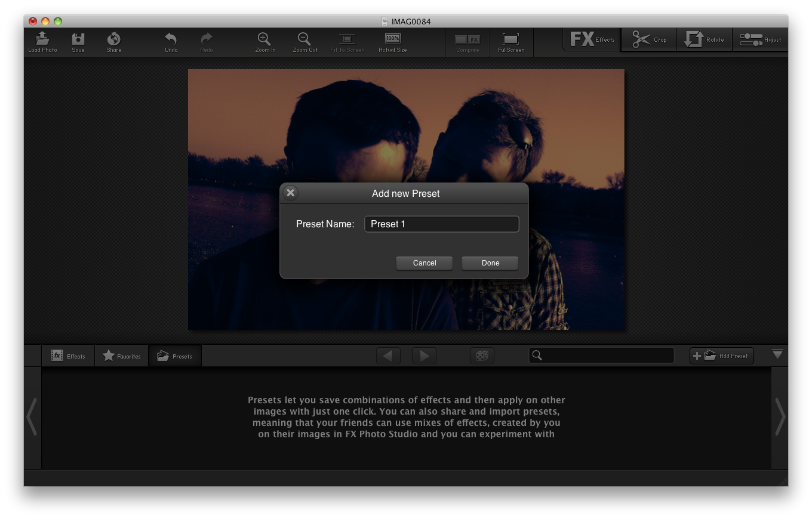Toggle the FX Compare view
The width and height of the screenshot is (812, 519).
467,41
